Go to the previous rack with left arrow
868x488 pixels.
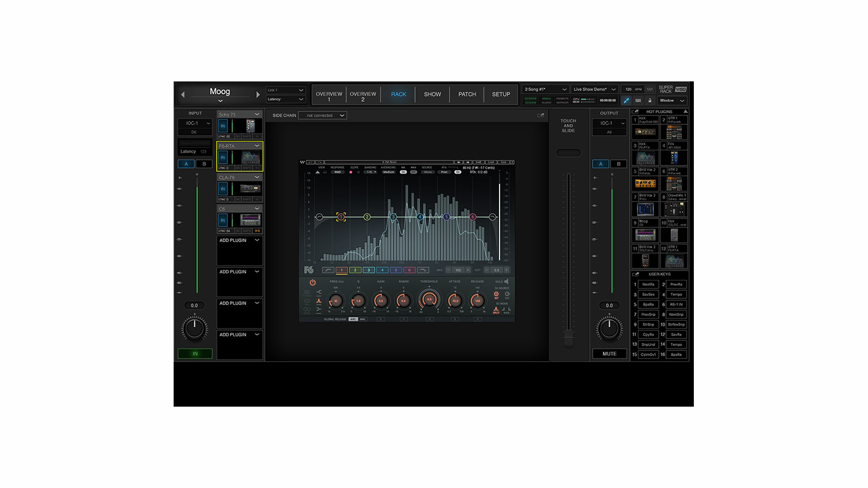click(183, 94)
